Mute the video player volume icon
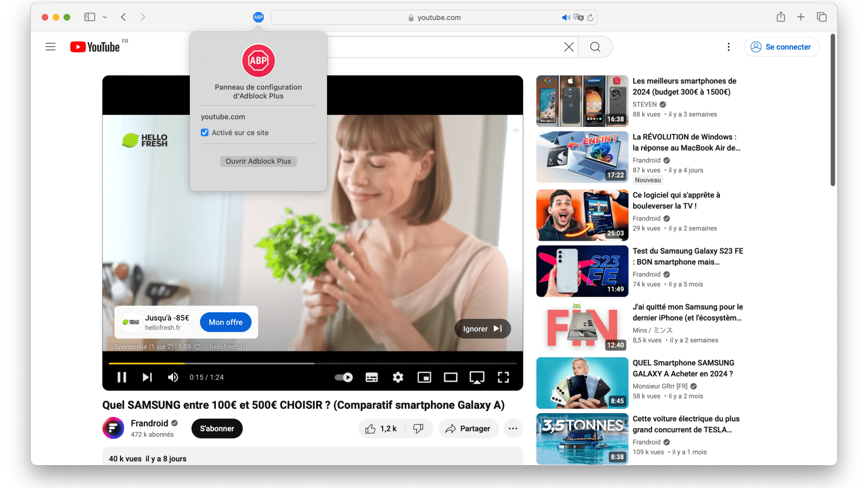868x488 pixels. tap(173, 377)
